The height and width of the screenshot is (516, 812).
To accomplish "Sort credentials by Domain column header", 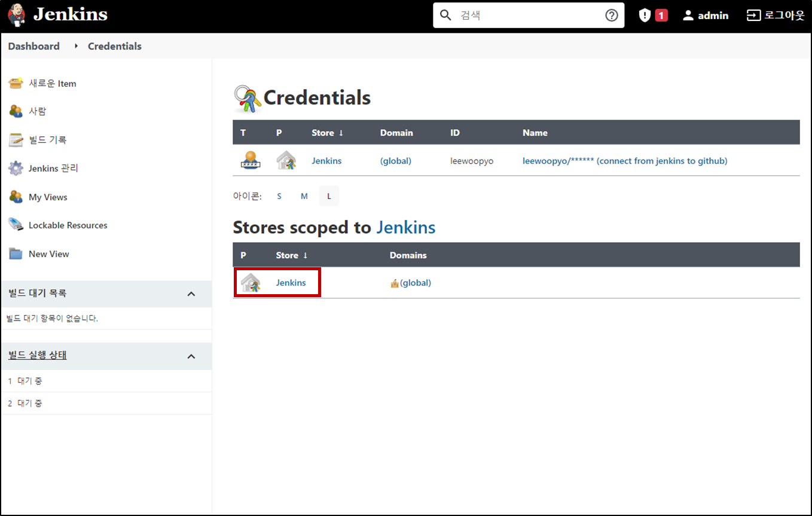I will point(396,133).
